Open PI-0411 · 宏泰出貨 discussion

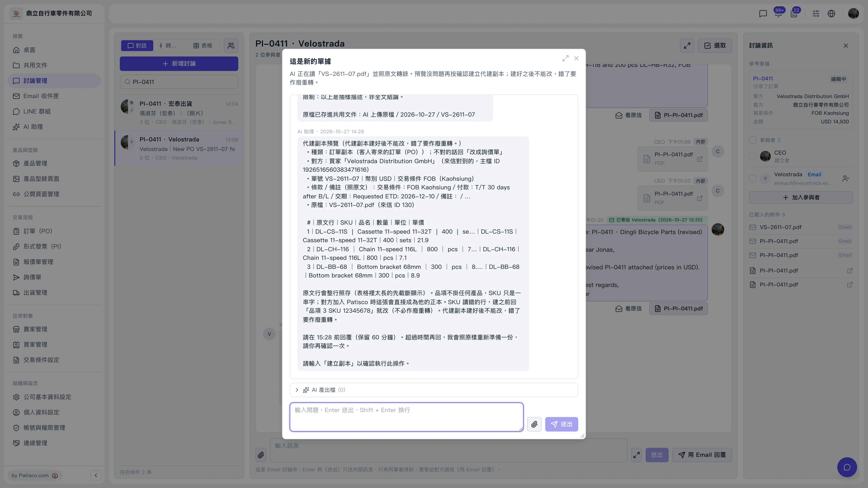click(x=179, y=113)
